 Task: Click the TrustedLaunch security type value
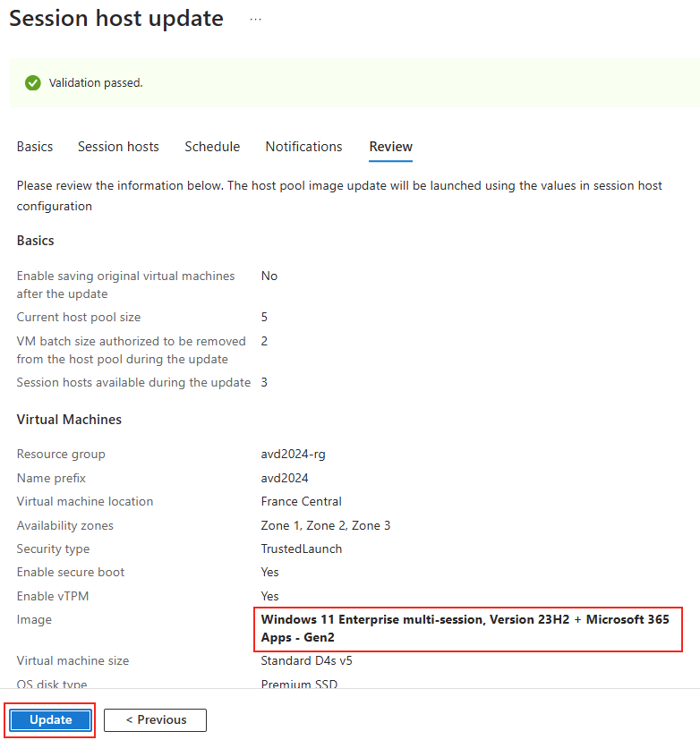(x=301, y=549)
